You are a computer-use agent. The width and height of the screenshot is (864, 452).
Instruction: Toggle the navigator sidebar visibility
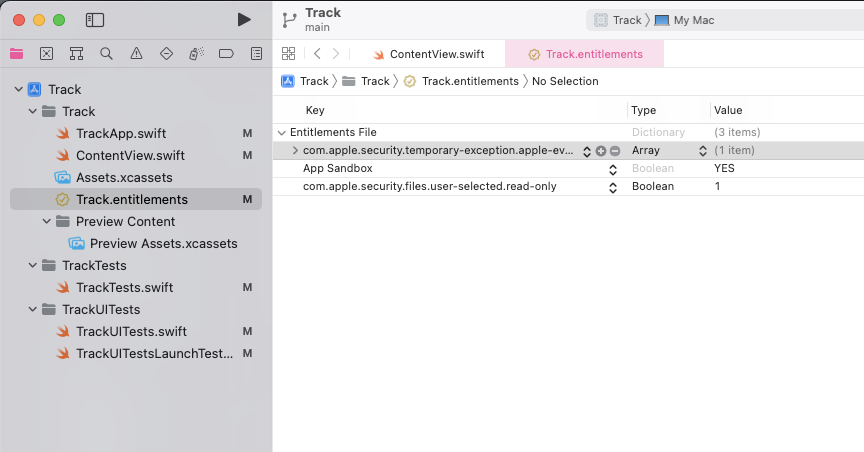[95, 20]
